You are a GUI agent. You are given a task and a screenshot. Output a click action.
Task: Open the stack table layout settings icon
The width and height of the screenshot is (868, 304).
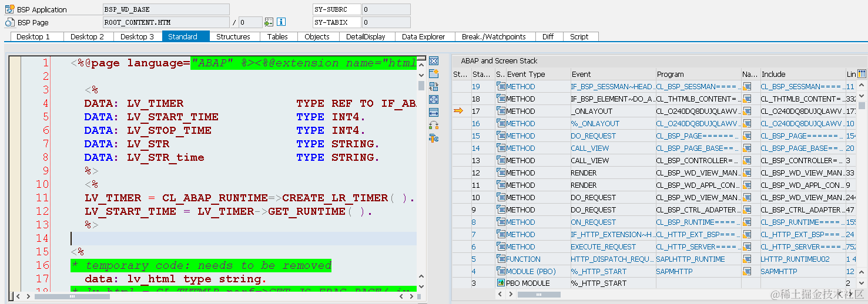(862, 74)
